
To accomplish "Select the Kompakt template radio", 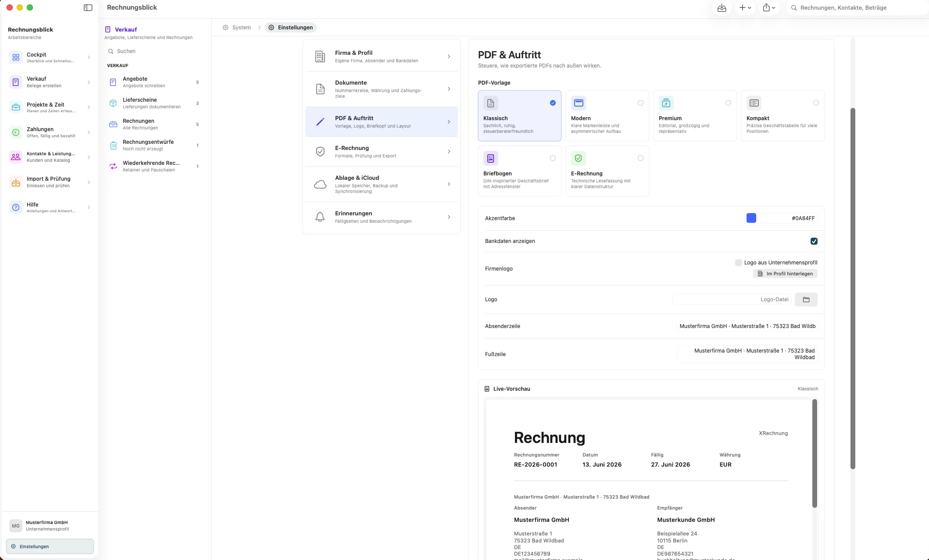I will pos(816,103).
